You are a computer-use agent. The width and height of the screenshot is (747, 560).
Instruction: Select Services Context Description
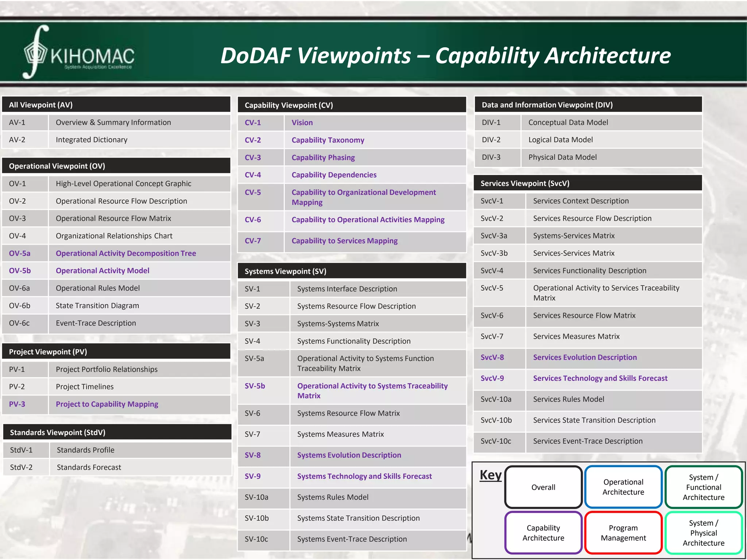[x=581, y=201]
